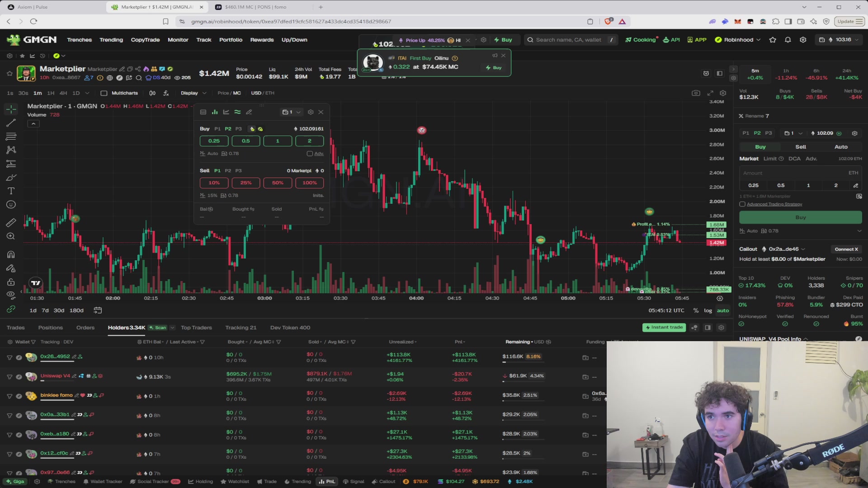This screenshot has width=868, height=488.
Task: Open notifications bell icon
Action: tap(788, 40)
